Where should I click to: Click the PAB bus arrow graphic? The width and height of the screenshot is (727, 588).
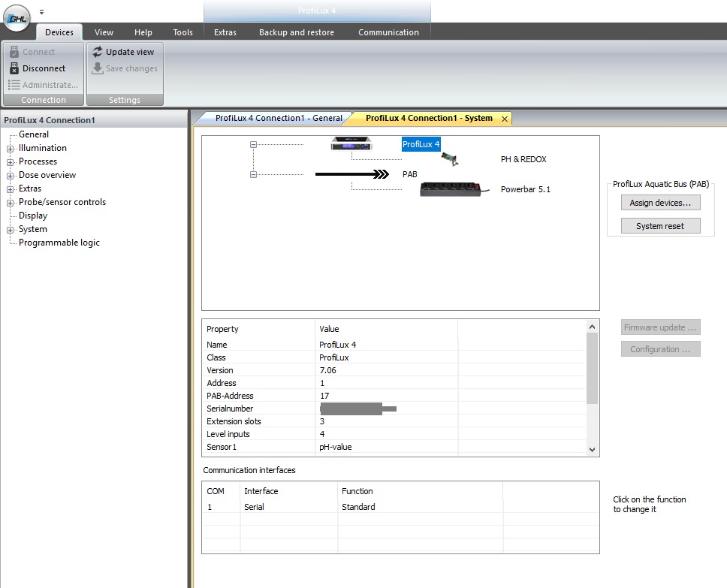pyautogui.click(x=352, y=174)
